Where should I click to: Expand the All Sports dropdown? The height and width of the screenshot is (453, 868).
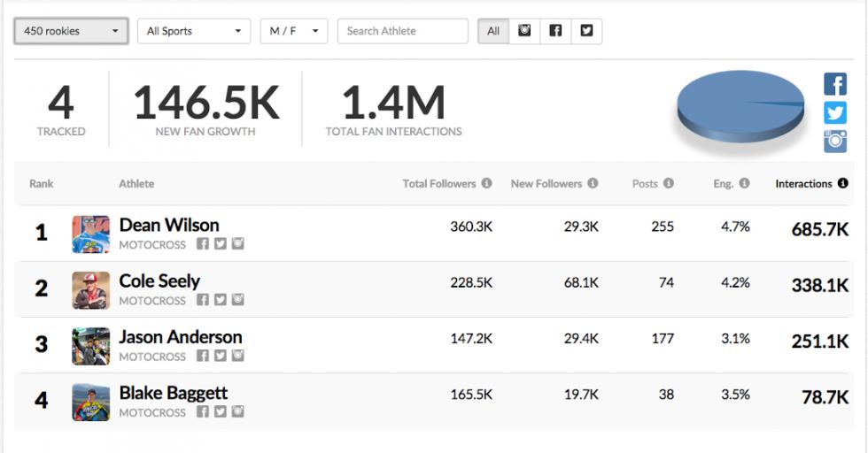(193, 31)
